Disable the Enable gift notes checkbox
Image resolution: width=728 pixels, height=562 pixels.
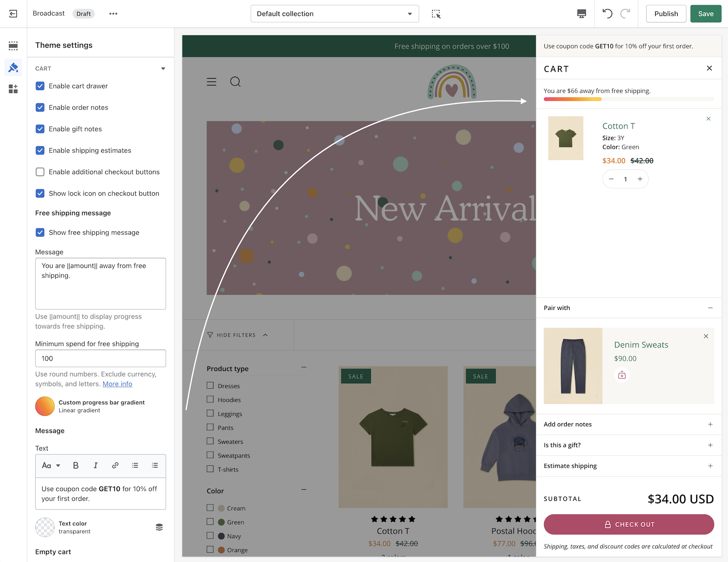pos(40,129)
